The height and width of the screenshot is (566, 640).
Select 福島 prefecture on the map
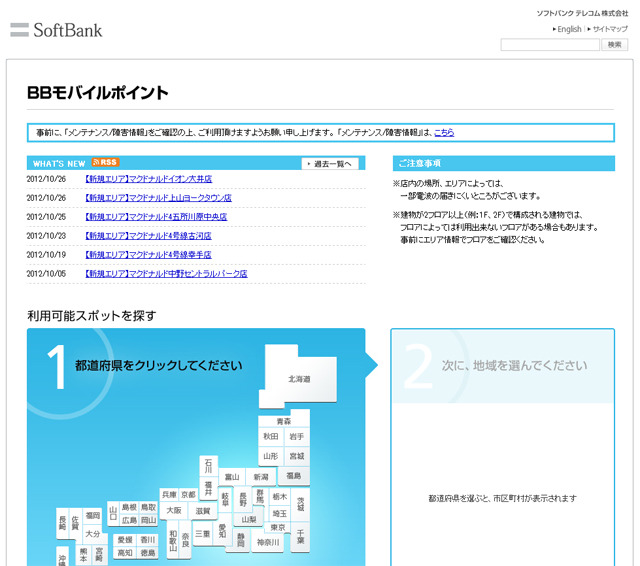[293, 476]
